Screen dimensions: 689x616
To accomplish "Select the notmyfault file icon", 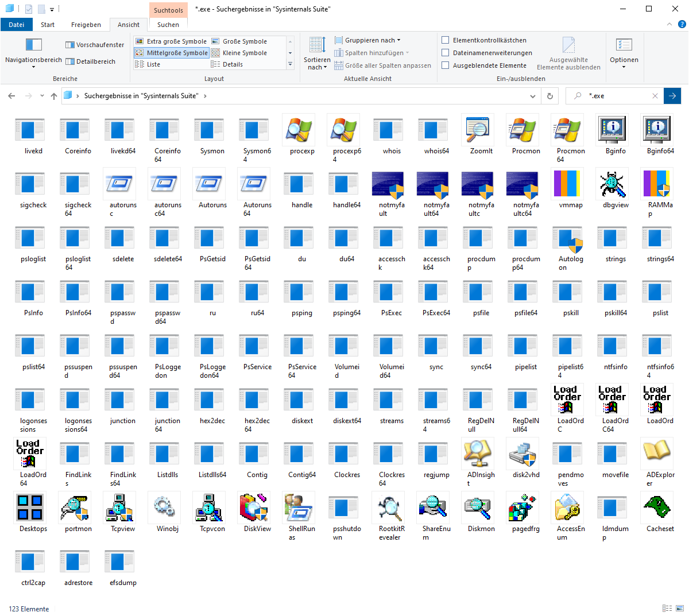I will click(x=388, y=185).
